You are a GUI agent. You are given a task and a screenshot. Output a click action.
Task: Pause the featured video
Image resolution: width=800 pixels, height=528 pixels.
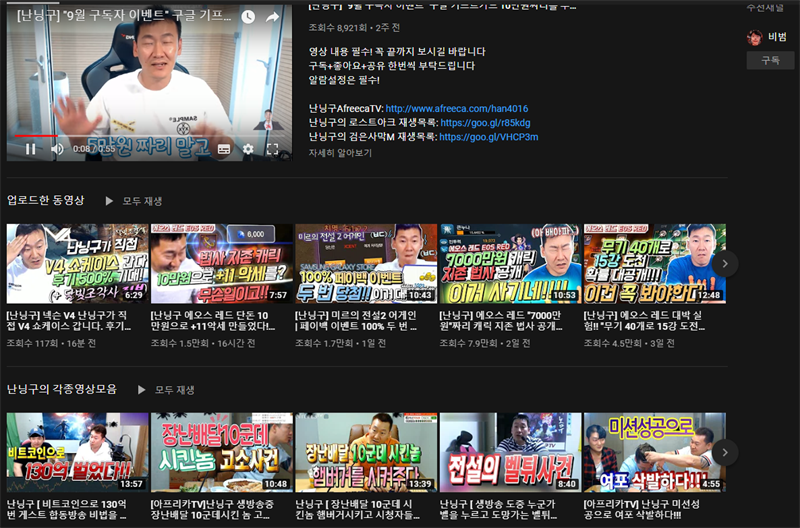(30, 149)
